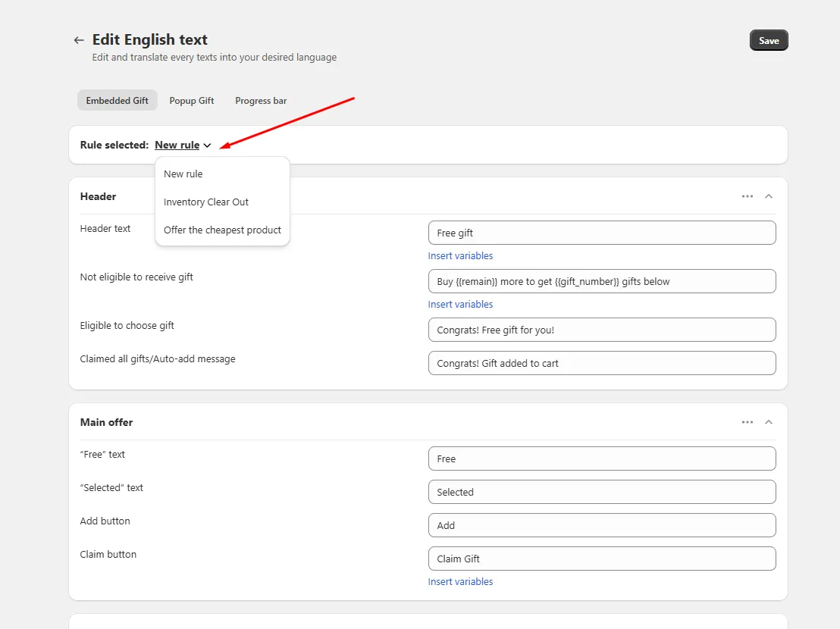Open the Progress bar tab

[x=261, y=101]
